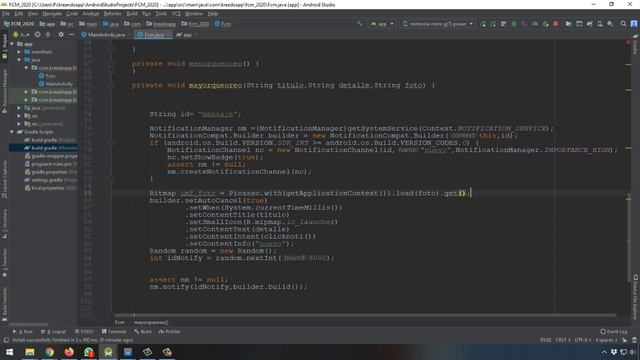Image resolution: width=640 pixels, height=360 pixels.
Task: Click the Debug app bug icon
Action: [514, 24]
